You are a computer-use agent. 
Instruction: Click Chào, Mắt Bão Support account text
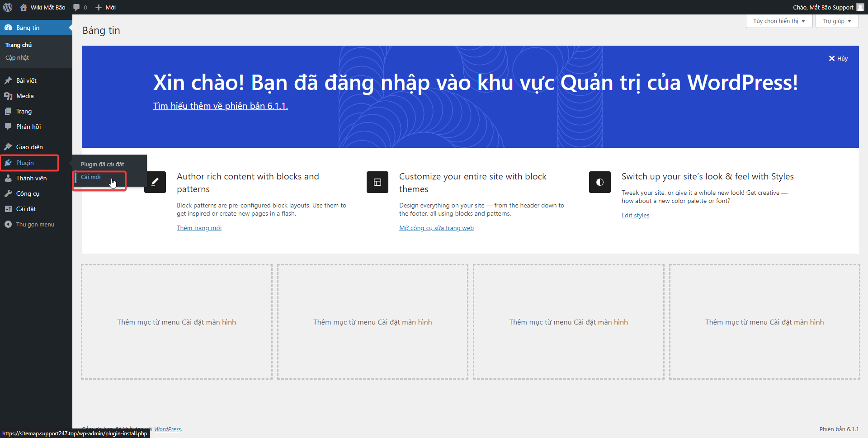[x=823, y=7]
